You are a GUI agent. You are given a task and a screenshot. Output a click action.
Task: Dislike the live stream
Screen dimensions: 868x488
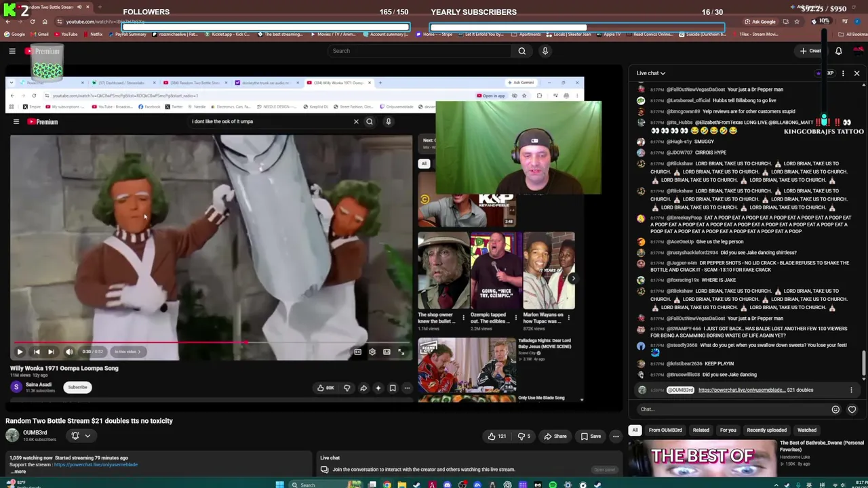coord(524,436)
